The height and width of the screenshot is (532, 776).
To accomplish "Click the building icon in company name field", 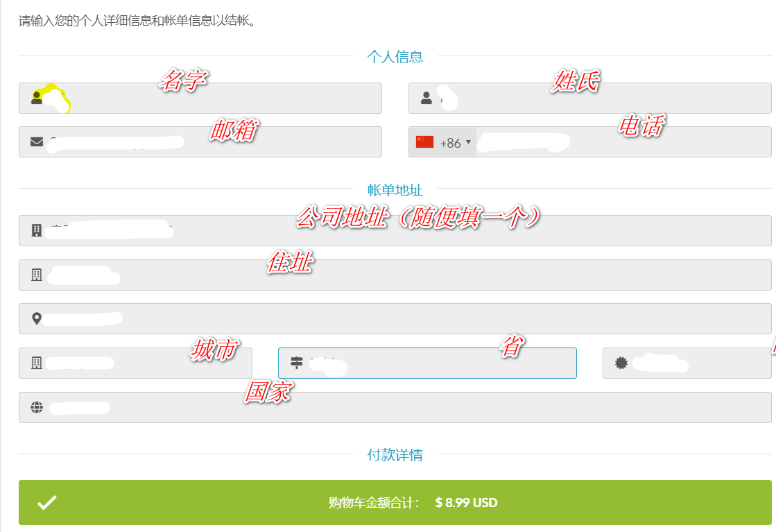I will coord(37,230).
